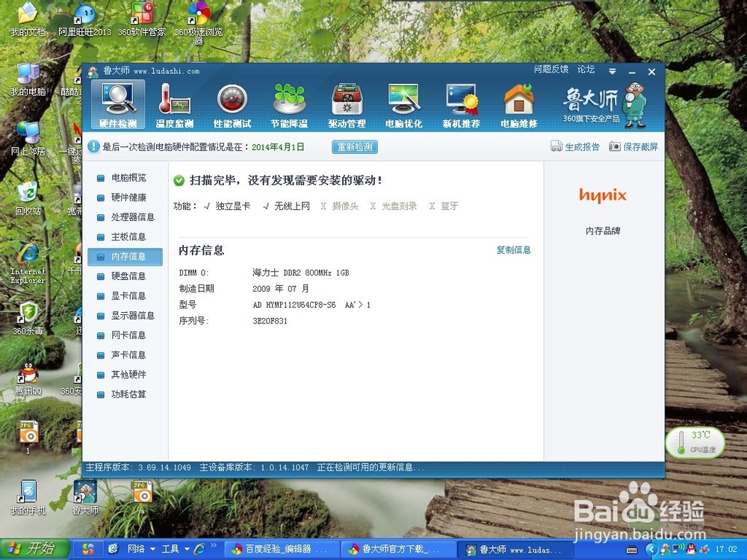This screenshot has width=747, height=560.
Task: Select 腾讯QQ desktop icon
Action: [28, 379]
